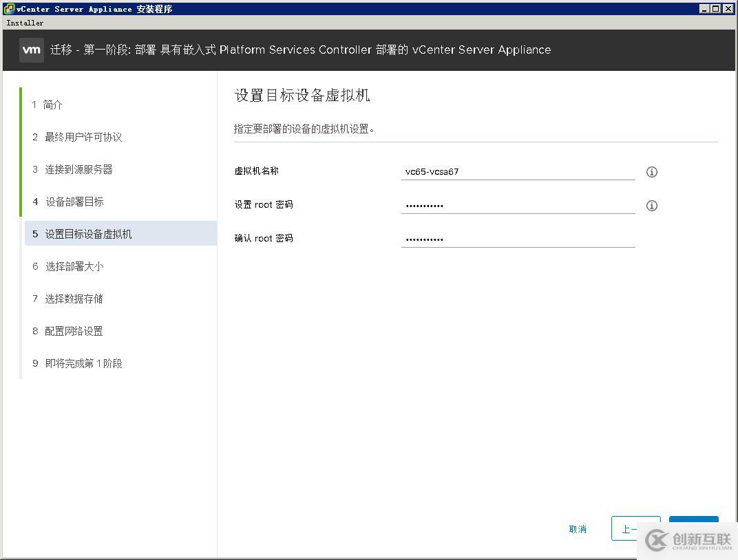
Task: Go to step 1 简介
Action: pyautogui.click(x=47, y=105)
